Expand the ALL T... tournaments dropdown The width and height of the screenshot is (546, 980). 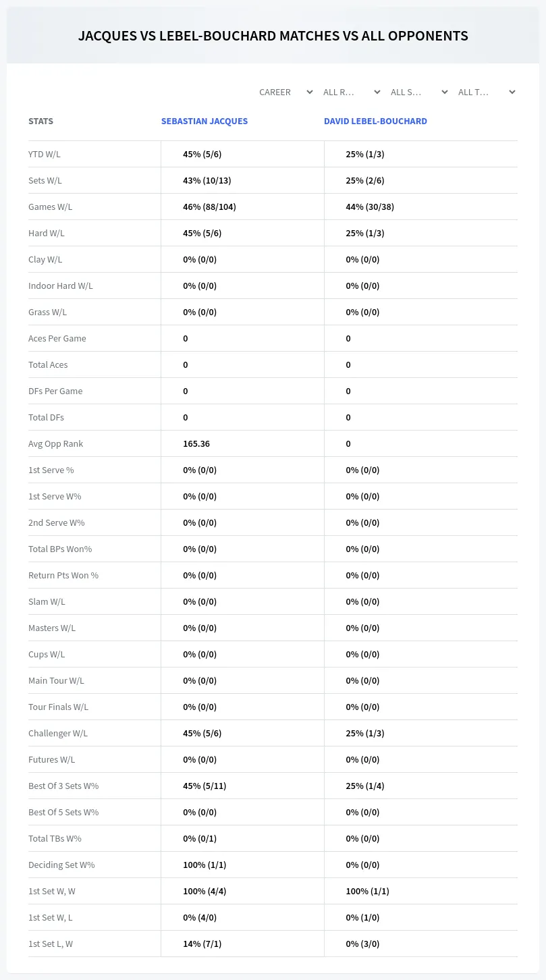[487, 92]
